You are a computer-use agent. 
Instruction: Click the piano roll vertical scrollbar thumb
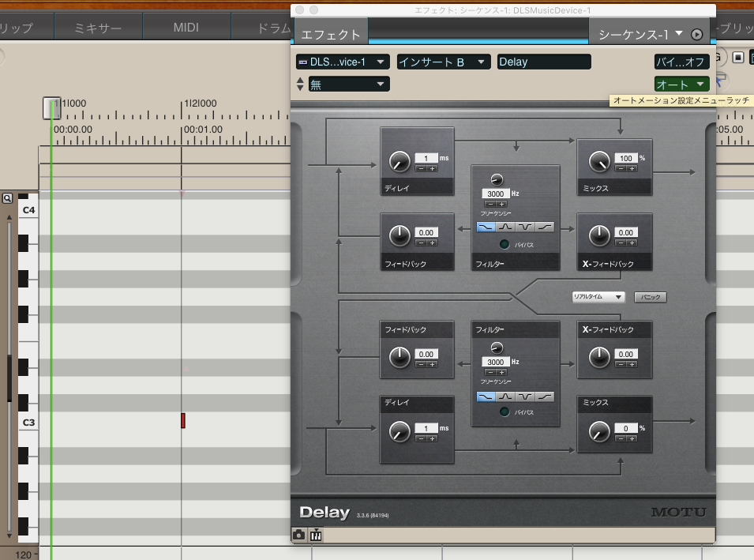click(x=9, y=378)
